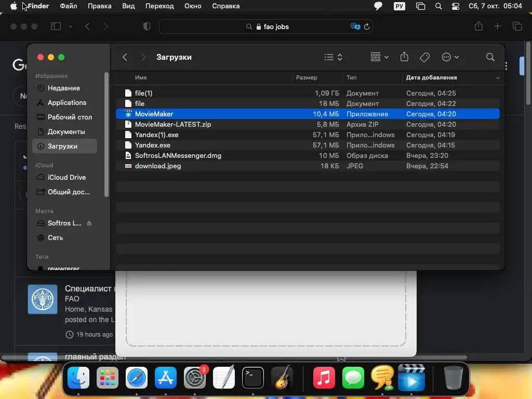The width and height of the screenshot is (532, 399).
Task: Open Окно menu
Action: [193, 6]
